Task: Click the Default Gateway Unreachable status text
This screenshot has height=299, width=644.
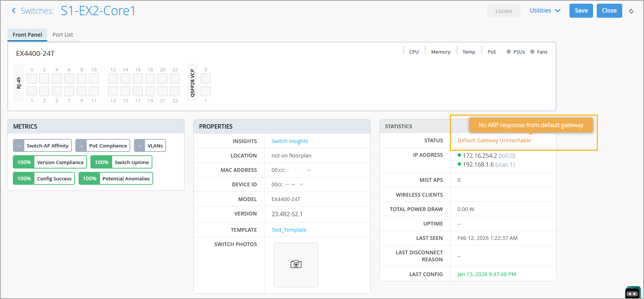Action: (x=494, y=140)
